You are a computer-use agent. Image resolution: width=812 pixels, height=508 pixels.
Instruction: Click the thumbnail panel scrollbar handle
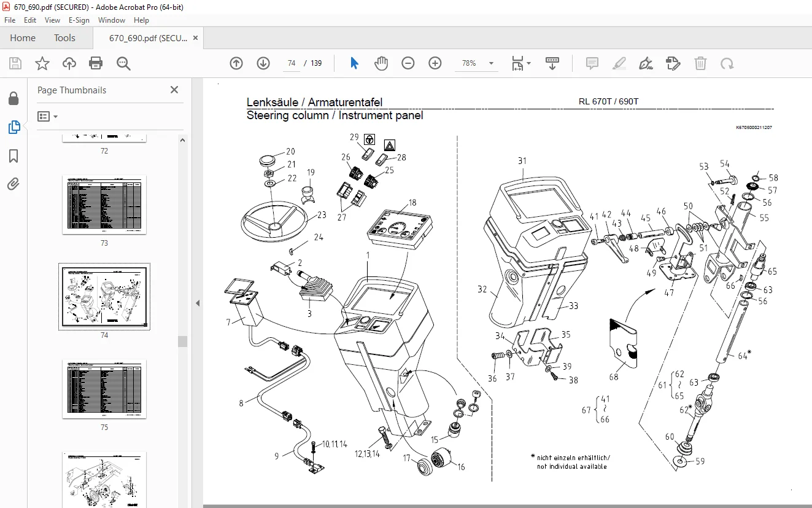(182, 341)
